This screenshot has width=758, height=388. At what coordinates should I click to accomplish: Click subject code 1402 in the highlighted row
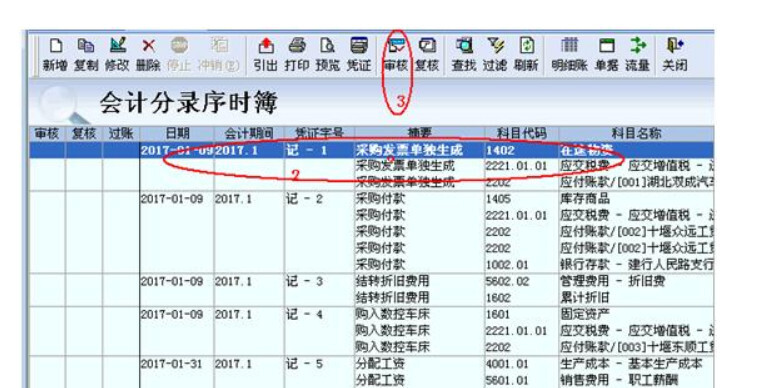click(501, 150)
